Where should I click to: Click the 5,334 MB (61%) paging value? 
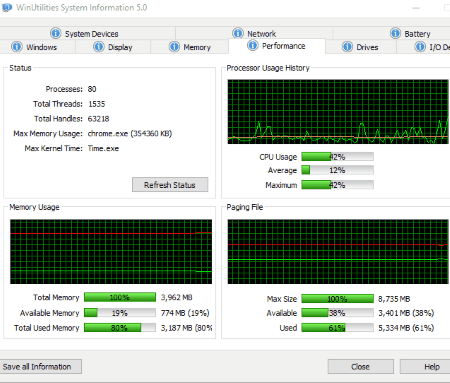coord(406,328)
